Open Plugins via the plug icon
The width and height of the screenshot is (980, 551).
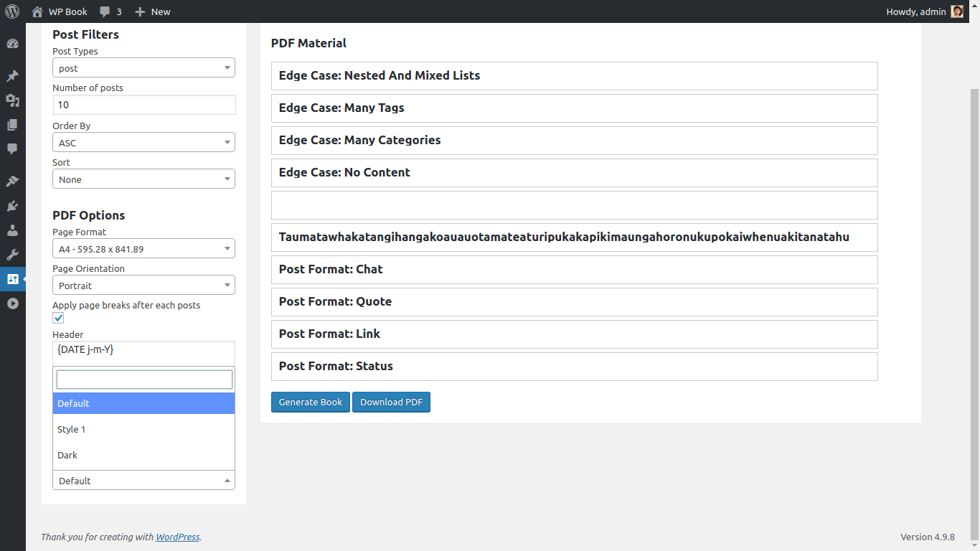click(12, 206)
